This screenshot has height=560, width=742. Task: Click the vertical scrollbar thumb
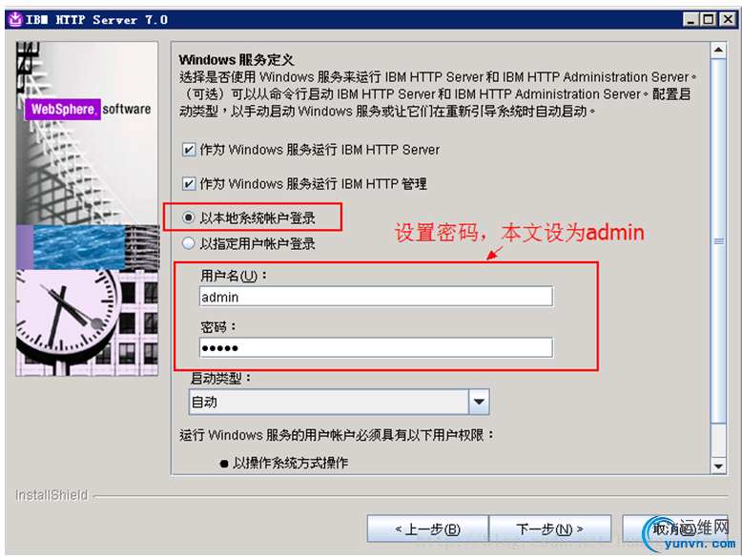click(718, 241)
